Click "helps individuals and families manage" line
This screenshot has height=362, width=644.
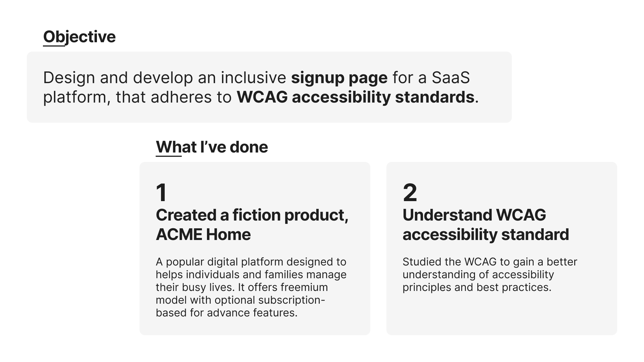coord(251,275)
